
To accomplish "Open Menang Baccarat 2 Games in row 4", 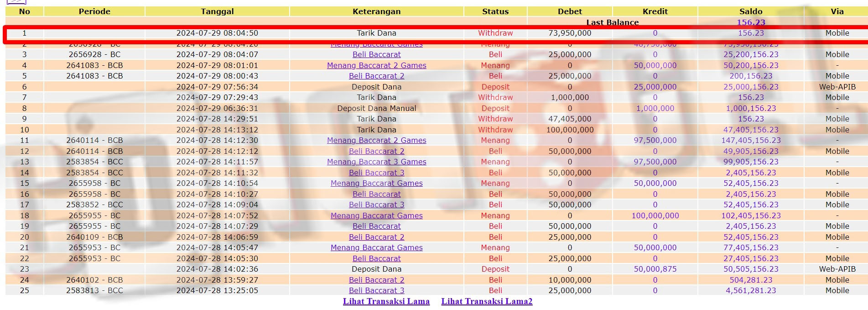I will pyautogui.click(x=376, y=65).
